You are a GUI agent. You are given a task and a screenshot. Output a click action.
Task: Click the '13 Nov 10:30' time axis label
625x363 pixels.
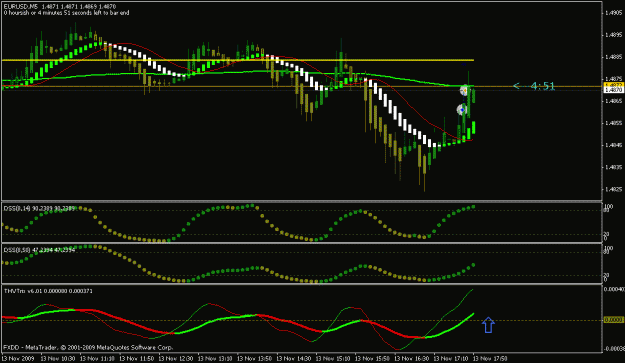pos(58,359)
